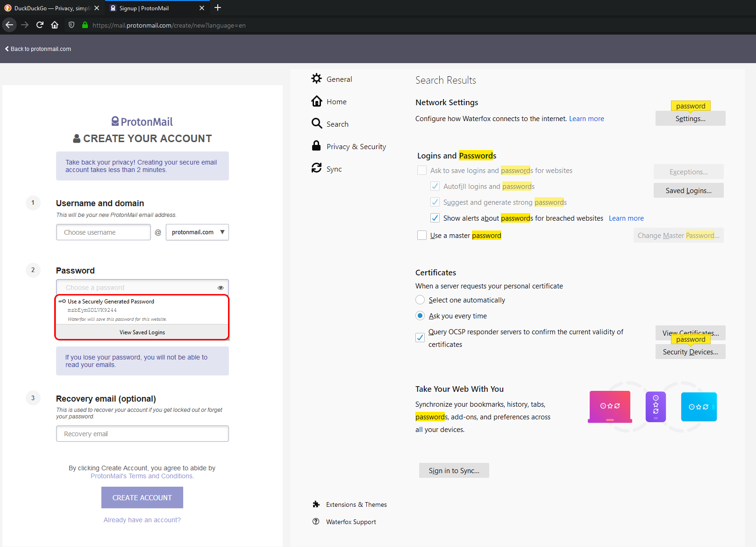This screenshot has width=756, height=547.
Task: Open Sync preferences arrows icon
Action: (x=317, y=168)
